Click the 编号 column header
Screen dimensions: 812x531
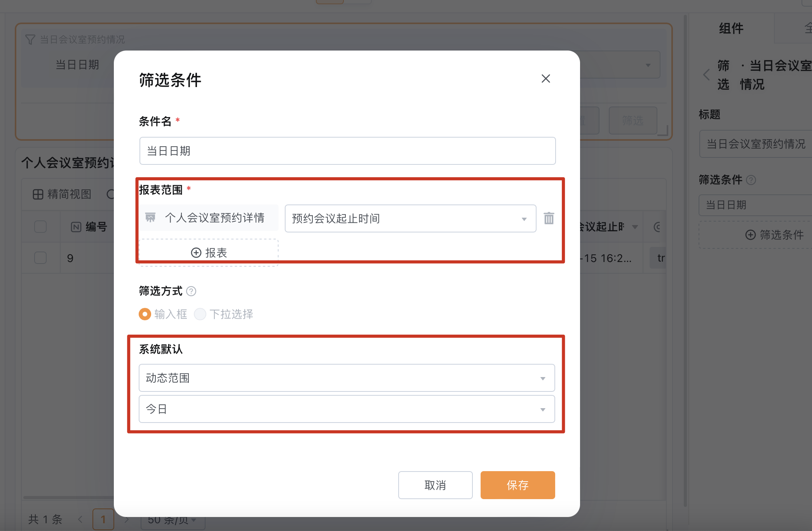click(x=89, y=227)
